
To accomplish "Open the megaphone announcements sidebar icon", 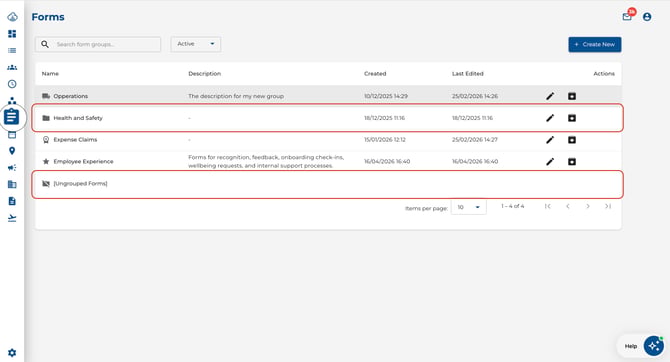I will [12, 168].
